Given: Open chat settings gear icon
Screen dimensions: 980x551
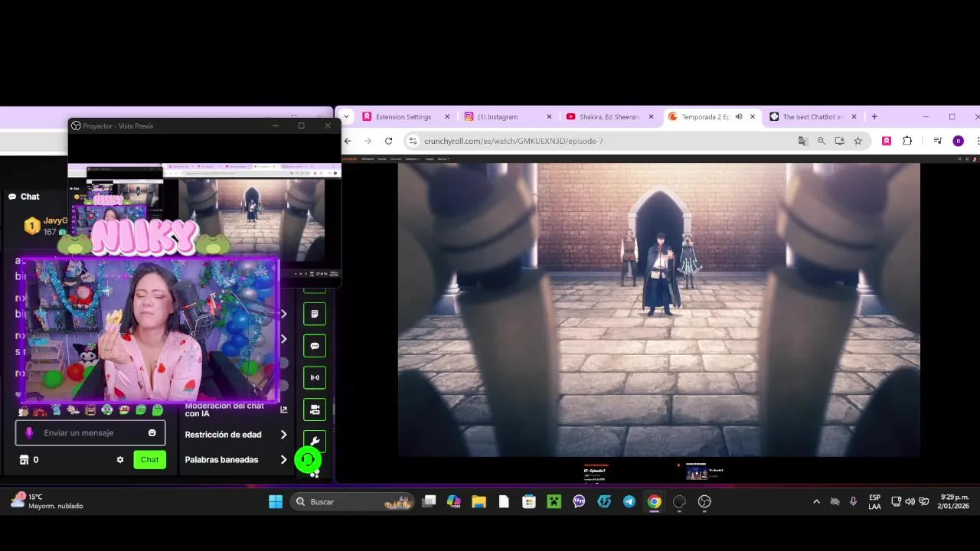Looking at the screenshot, I should [x=120, y=460].
